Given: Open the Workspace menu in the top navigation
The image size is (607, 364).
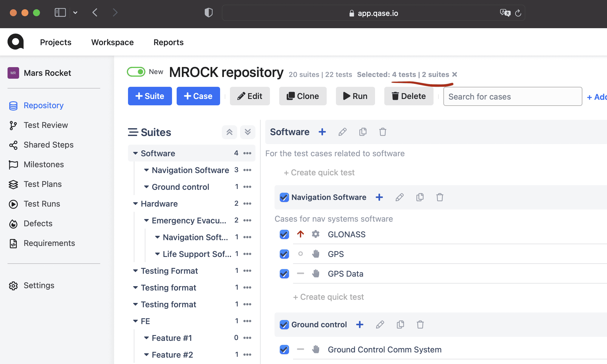Looking at the screenshot, I should pyautogui.click(x=112, y=42).
